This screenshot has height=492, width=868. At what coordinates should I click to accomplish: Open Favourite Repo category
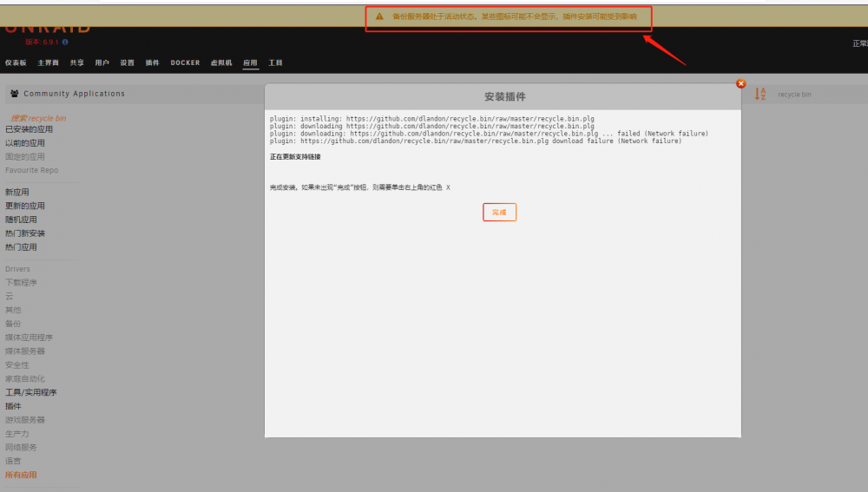tap(31, 170)
